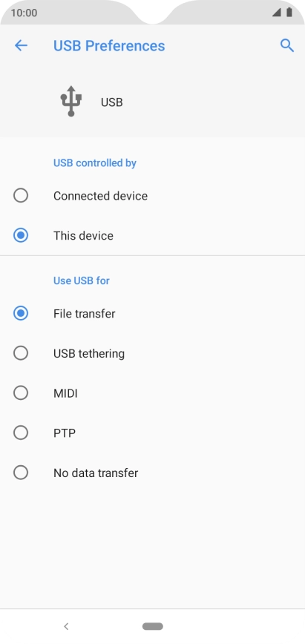Tap the 10:00 clock in status bar

24,13
